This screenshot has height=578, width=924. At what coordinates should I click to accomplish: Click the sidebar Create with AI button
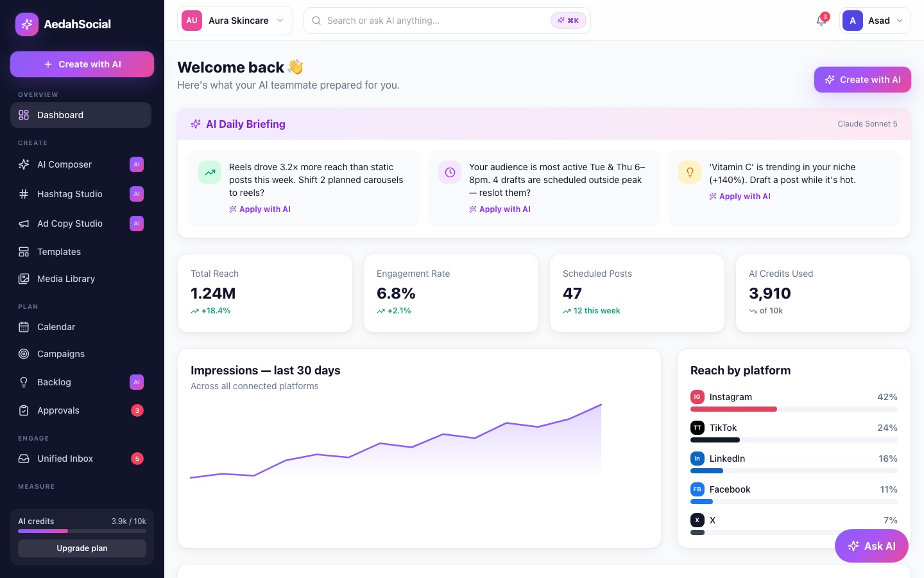(x=82, y=64)
